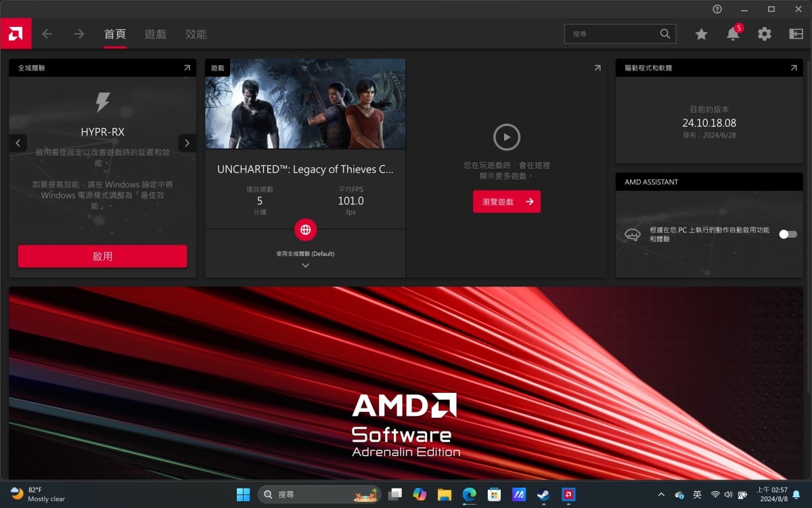Open the volume speaker icon in system tray
Viewport: 812px width, 508px height.
pos(729,494)
